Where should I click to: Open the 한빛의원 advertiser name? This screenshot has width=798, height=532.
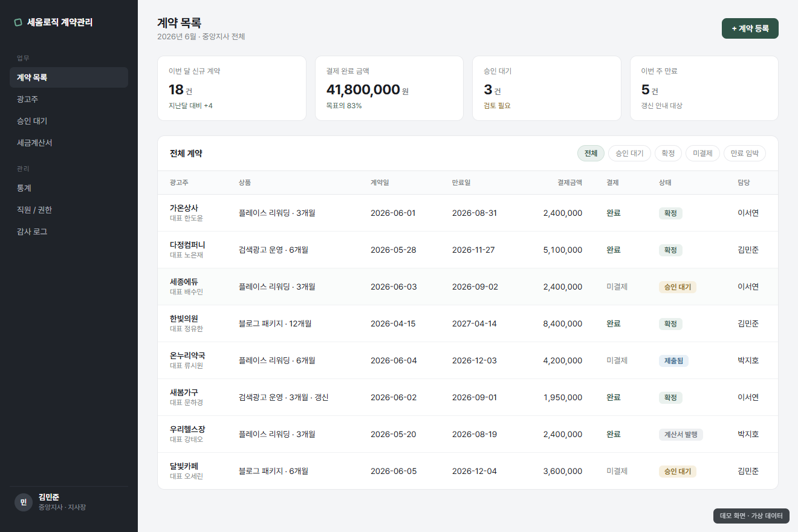184,319
